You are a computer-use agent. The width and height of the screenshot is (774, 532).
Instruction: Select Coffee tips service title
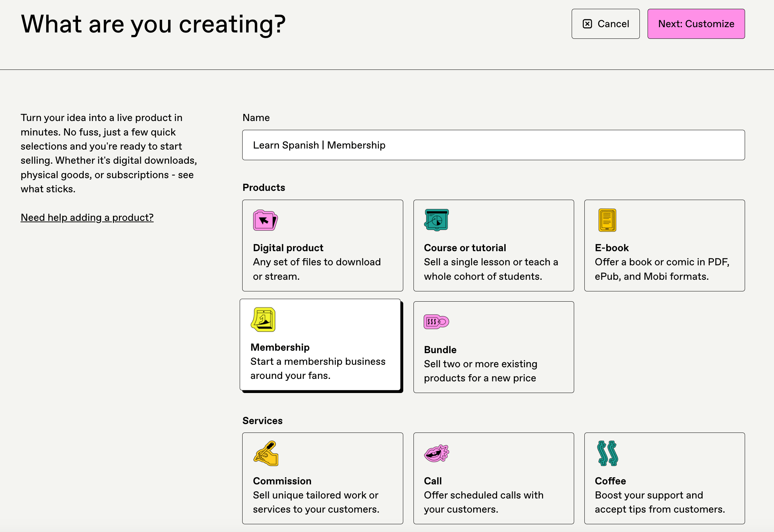(x=610, y=481)
